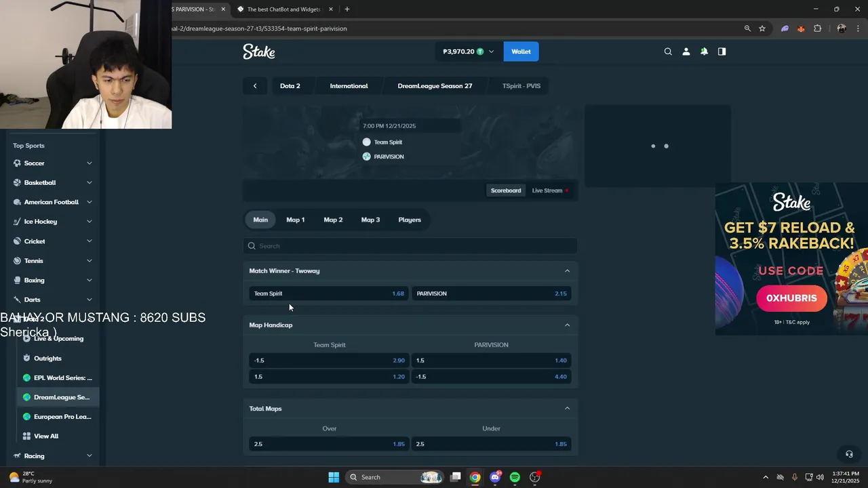This screenshot has height=488, width=868.
Task: Open the MetaMask fox extension
Action: pyautogui.click(x=801, y=28)
